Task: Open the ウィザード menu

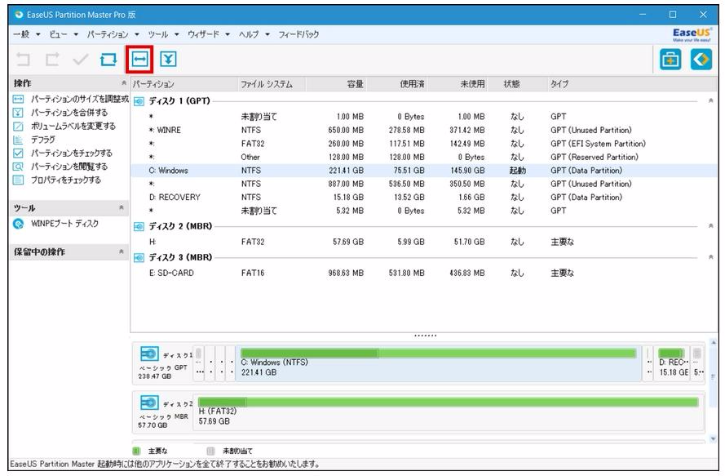Action: [x=208, y=34]
